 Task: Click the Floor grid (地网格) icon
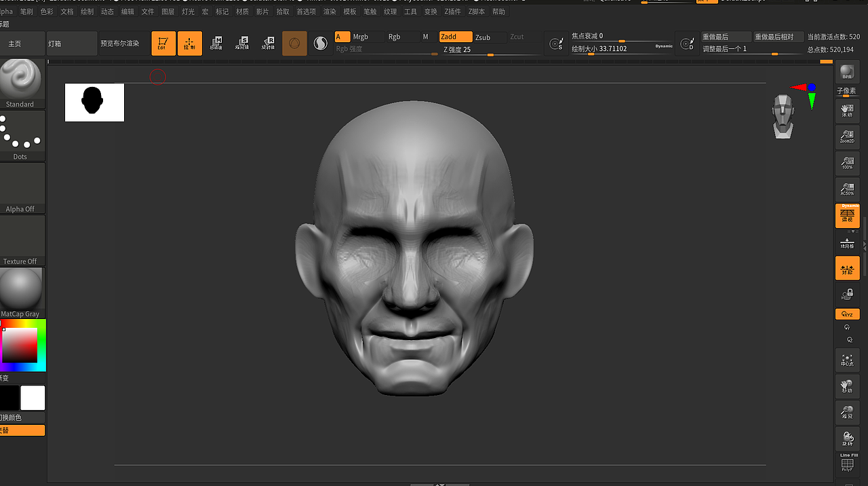point(847,242)
